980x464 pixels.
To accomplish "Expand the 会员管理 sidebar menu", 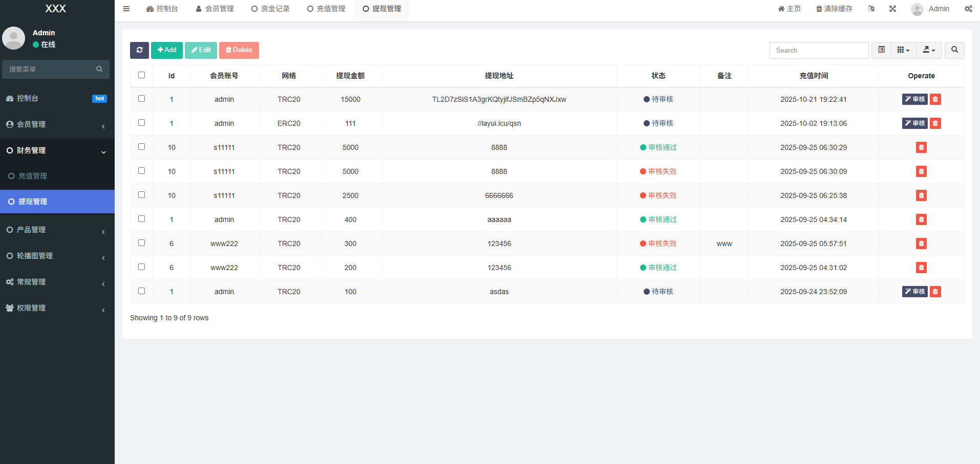I will click(56, 124).
